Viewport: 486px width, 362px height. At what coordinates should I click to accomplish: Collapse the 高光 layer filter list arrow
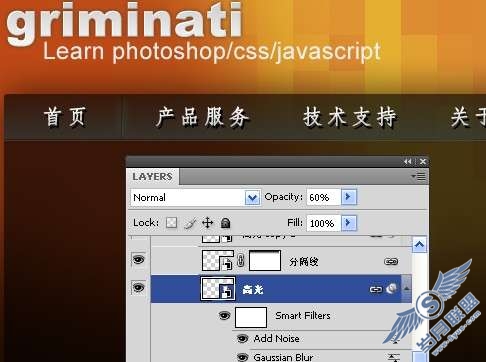[x=407, y=289]
